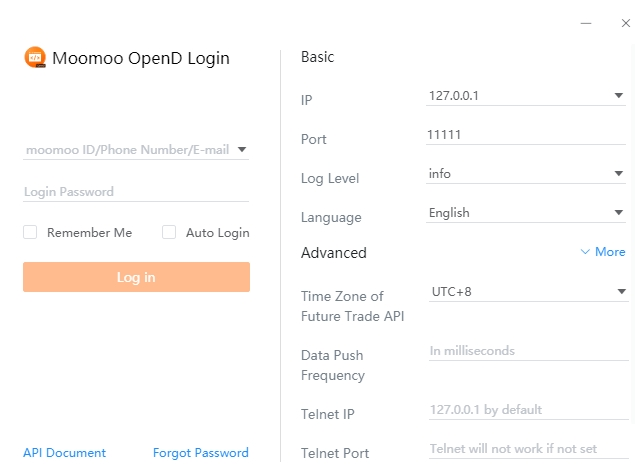Click into the Telnet IP field
Viewport: 635px width, 474px height.
[x=525, y=410]
